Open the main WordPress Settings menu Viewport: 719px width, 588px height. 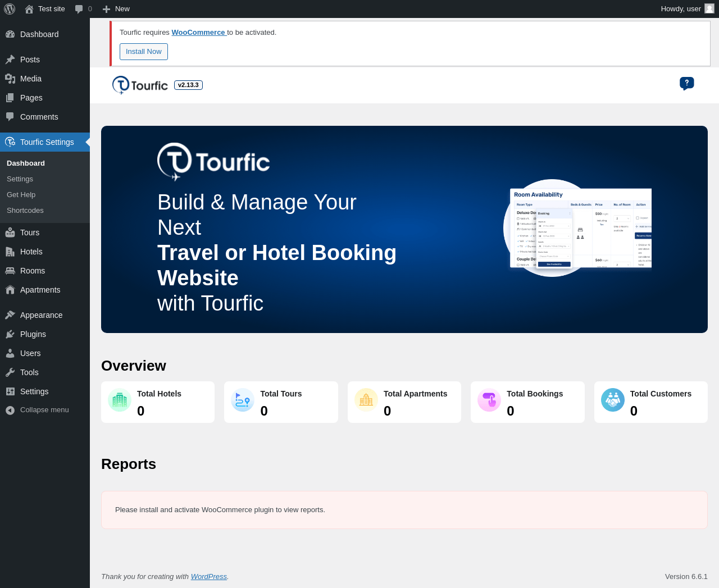tap(34, 391)
